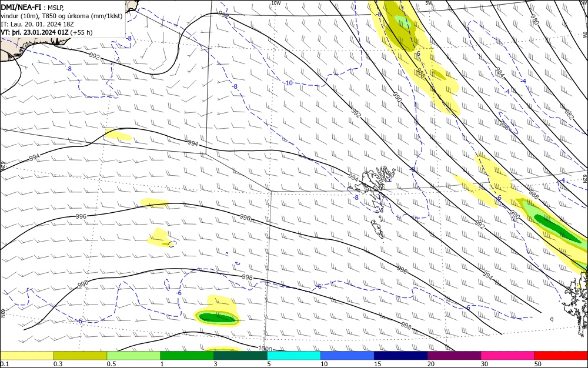Click the olive 0.3–0.5 legend swatch

[x=80, y=355]
